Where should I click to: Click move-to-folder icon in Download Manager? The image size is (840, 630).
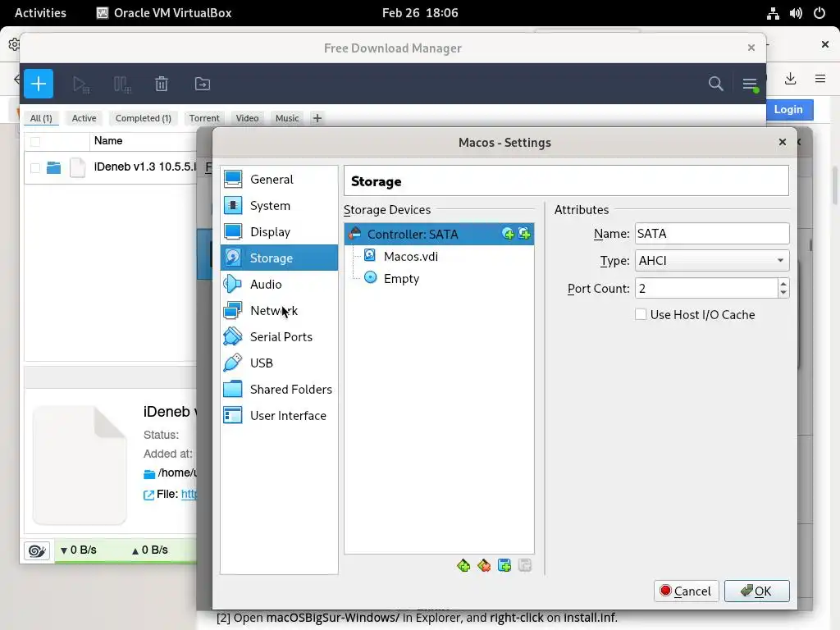pos(202,84)
